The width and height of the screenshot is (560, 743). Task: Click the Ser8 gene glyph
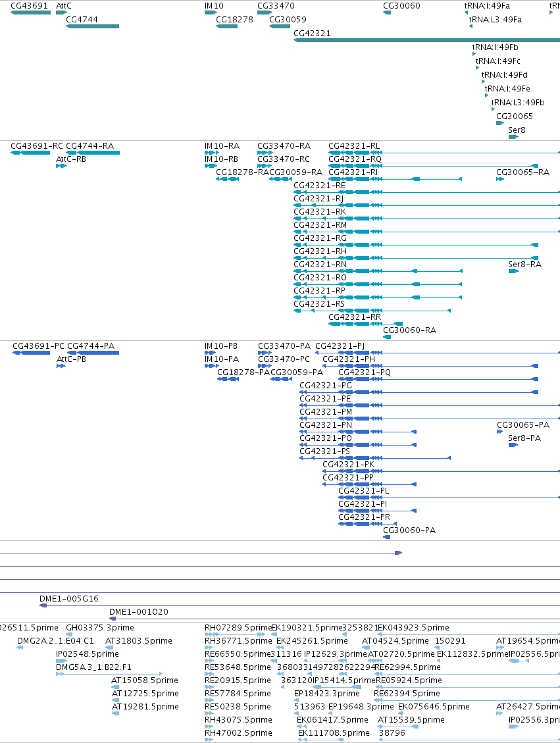click(513, 136)
